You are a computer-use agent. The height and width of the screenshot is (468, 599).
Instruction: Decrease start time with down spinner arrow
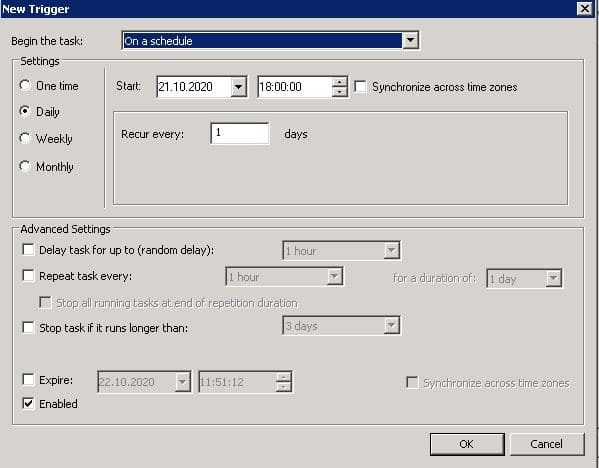pos(339,92)
